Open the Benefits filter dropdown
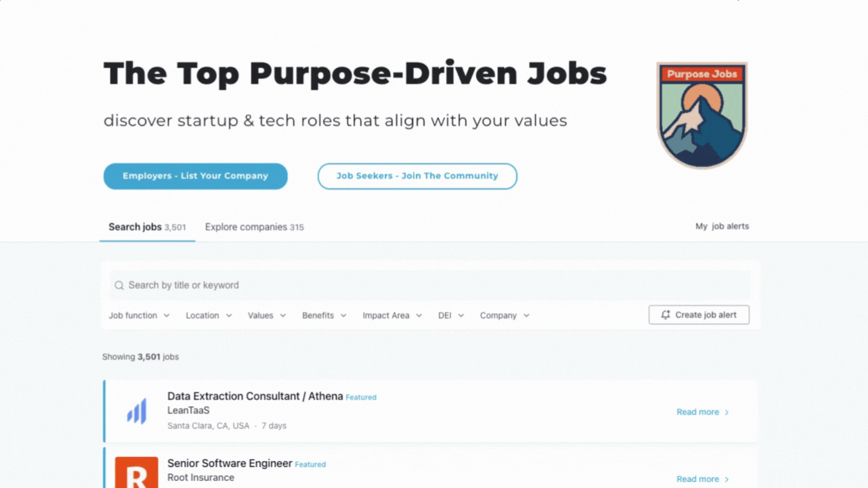This screenshot has width=868, height=488. (x=324, y=315)
